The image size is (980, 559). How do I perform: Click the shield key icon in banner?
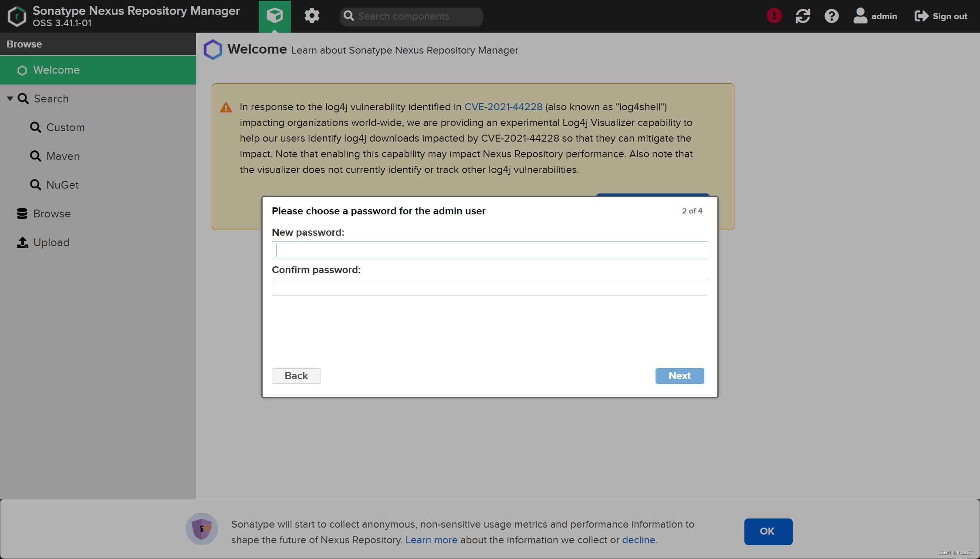click(x=202, y=529)
